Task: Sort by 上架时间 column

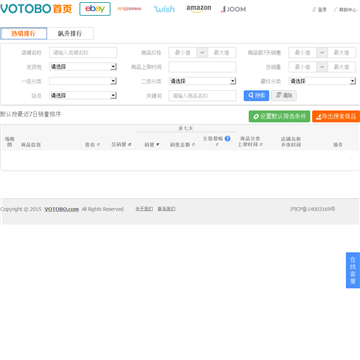Action: (250, 145)
